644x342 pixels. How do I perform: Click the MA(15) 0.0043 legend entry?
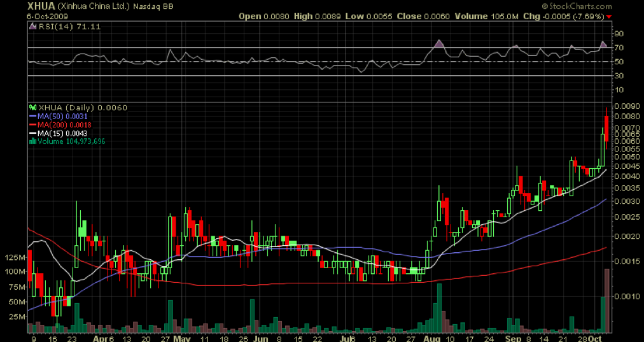tap(62, 134)
